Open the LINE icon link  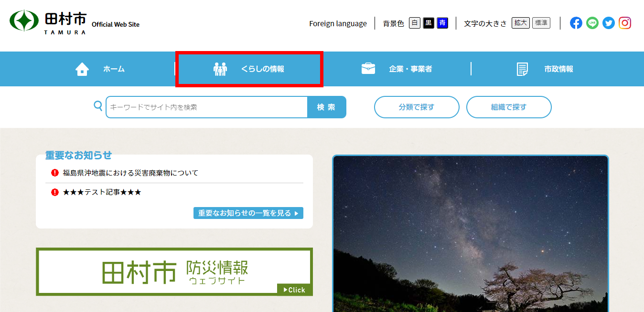(592, 23)
